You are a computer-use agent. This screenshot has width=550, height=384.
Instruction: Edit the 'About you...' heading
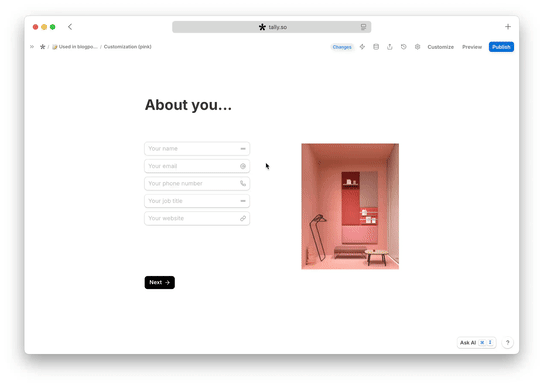[188, 105]
